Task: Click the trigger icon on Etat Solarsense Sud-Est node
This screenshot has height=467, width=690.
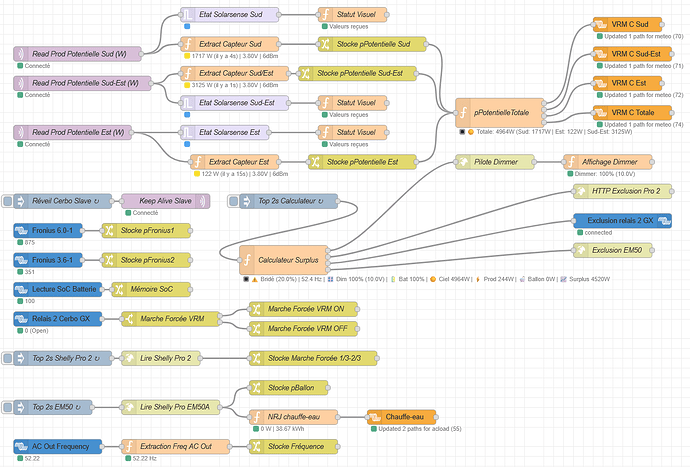Action: click(x=188, y=103)
